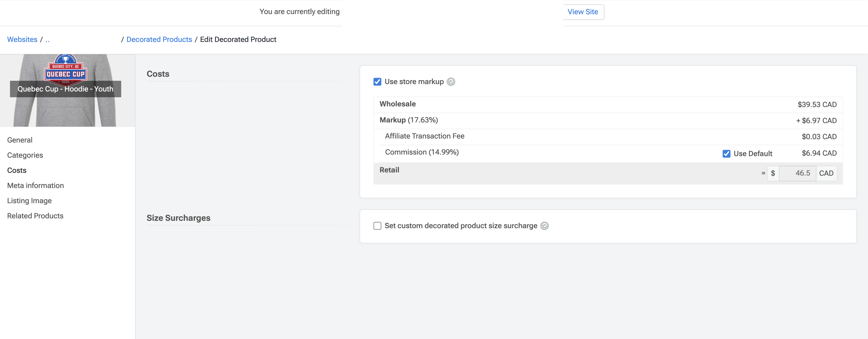The width and height of the screenshot is (868, 339).
Task: Open Decorated Products breadcrumb link
Action: coord(159,39)
